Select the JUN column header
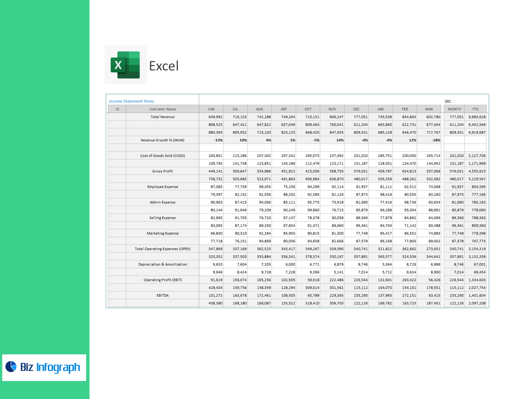Viewport: 532px width, 399px height. pyautogui.click(x=211, y=109)
